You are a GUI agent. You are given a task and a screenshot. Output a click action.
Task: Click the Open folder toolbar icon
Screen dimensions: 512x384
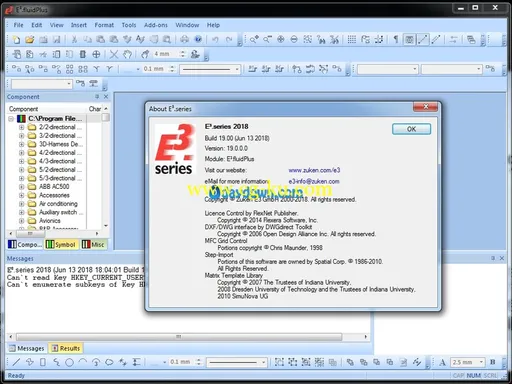click(x=29, y=40)
